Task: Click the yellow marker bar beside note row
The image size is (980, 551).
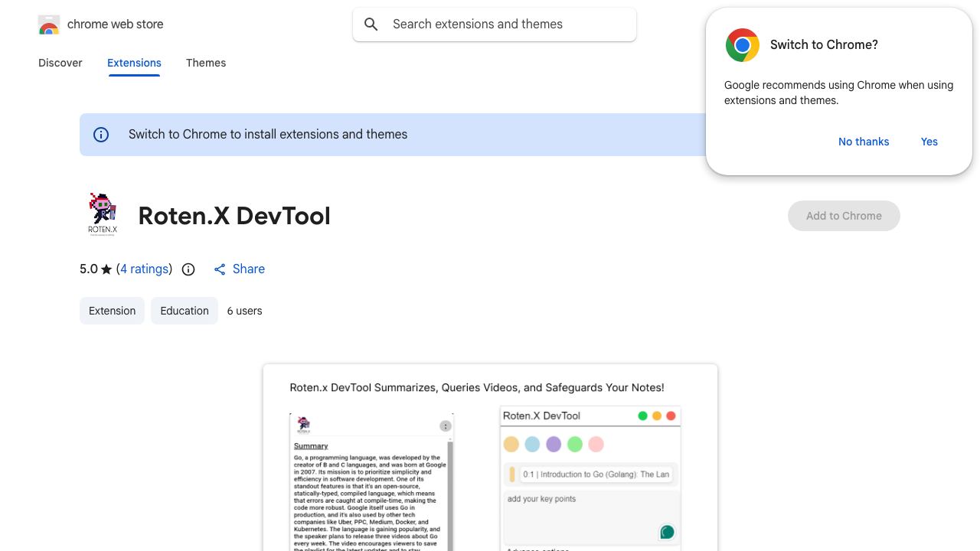Action: 511,474
